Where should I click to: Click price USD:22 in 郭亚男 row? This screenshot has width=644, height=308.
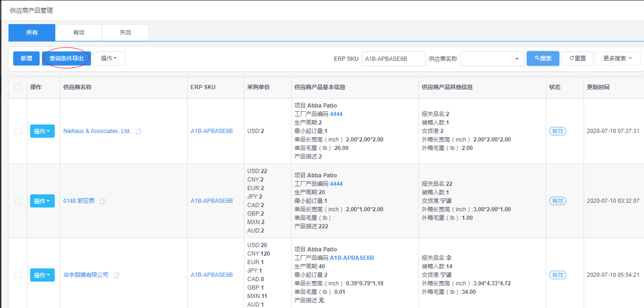tap(257, 171)
